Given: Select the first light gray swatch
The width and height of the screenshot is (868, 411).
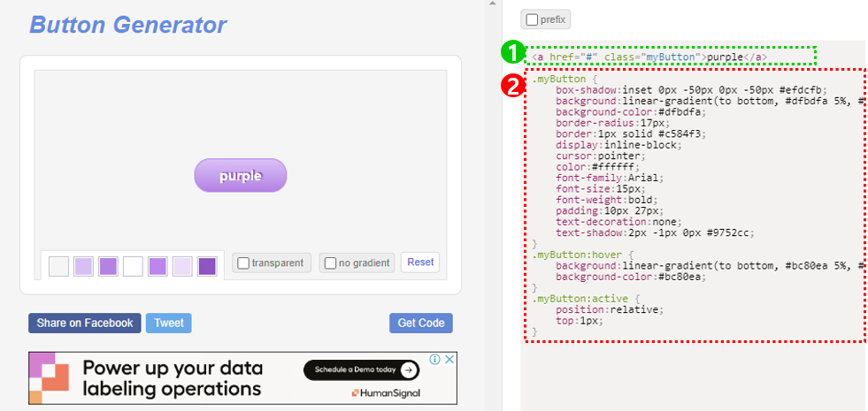Looking at the screenshot, I should coord(58,266).
